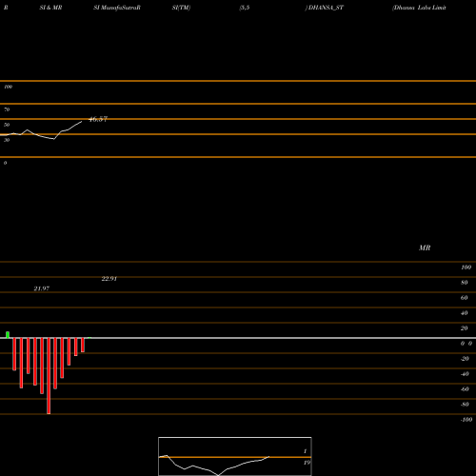The height and width of the screenshot is (476, 476).
Task: Click the 46.57 RSI value label
Action: point(98,119)
